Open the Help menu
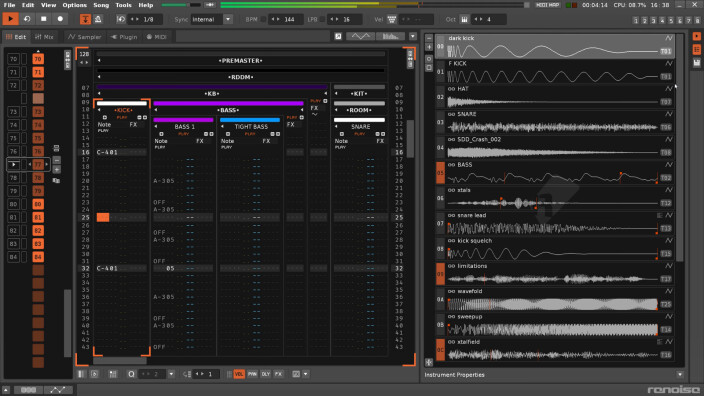 [145, 5]
